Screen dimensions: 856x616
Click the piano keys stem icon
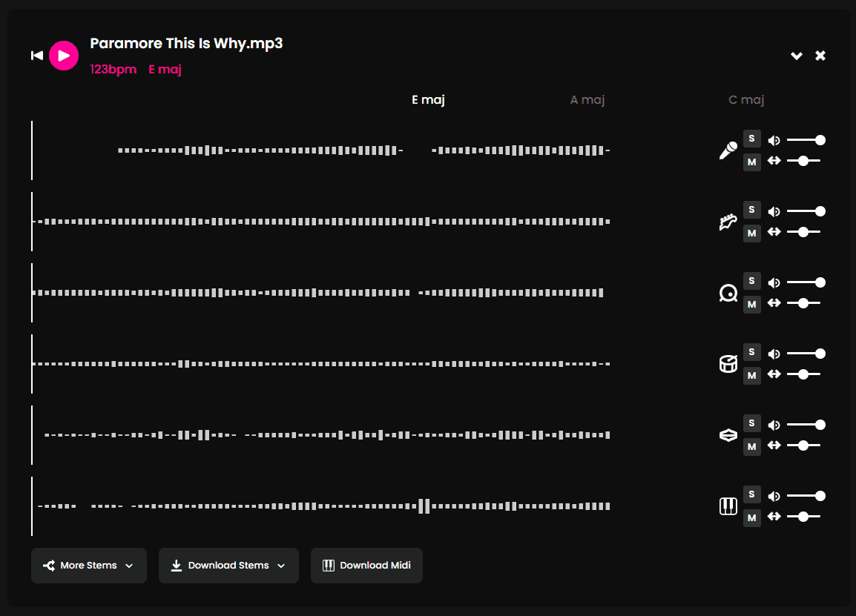click(728, 506)
